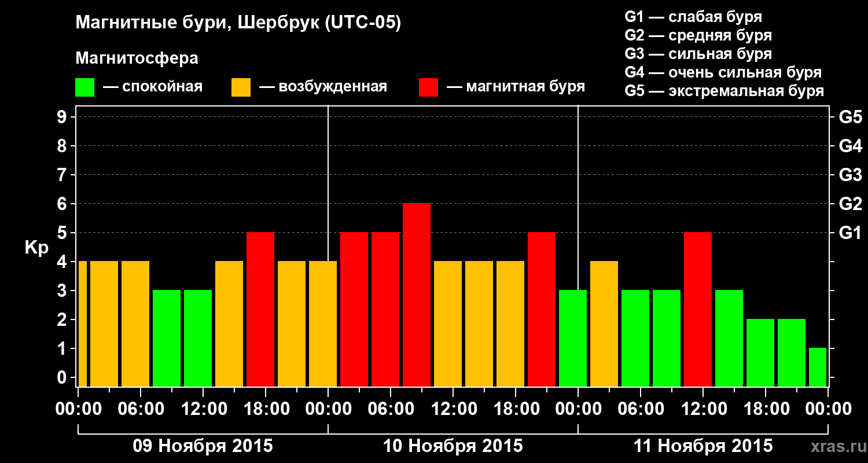Click the red 'магнитная буря' legend swatch
Screen dimensions: 868x463
tap(429, 87)
